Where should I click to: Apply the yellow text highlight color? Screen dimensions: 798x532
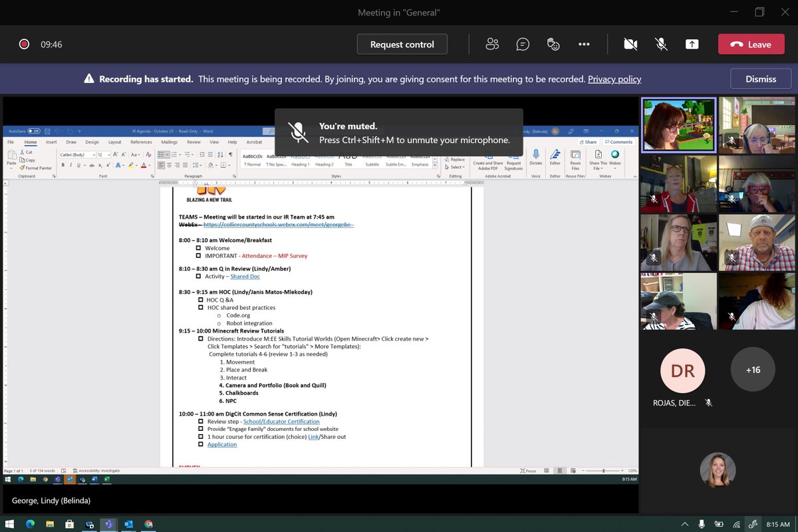pos(131,165)
